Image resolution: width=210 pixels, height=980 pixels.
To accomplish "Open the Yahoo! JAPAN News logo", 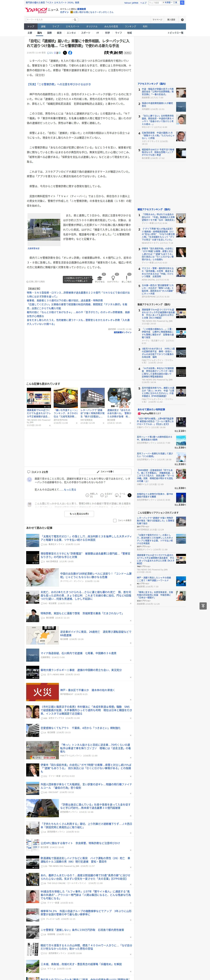I will pos(42,10).
